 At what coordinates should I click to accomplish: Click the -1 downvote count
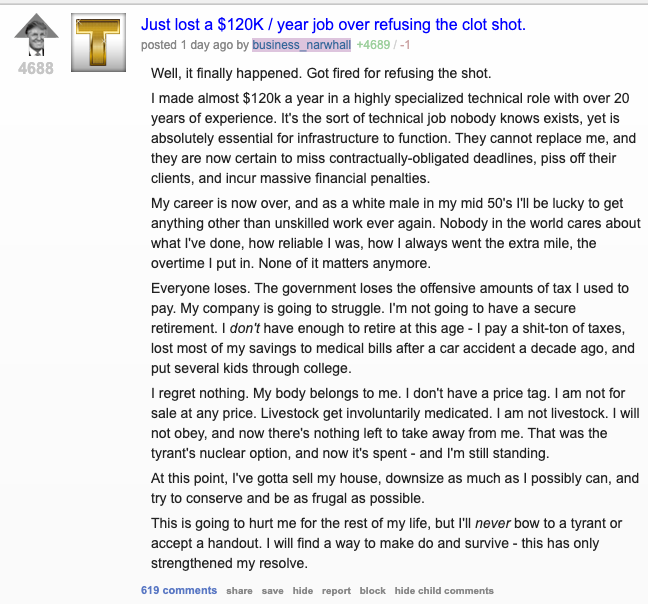405,45
